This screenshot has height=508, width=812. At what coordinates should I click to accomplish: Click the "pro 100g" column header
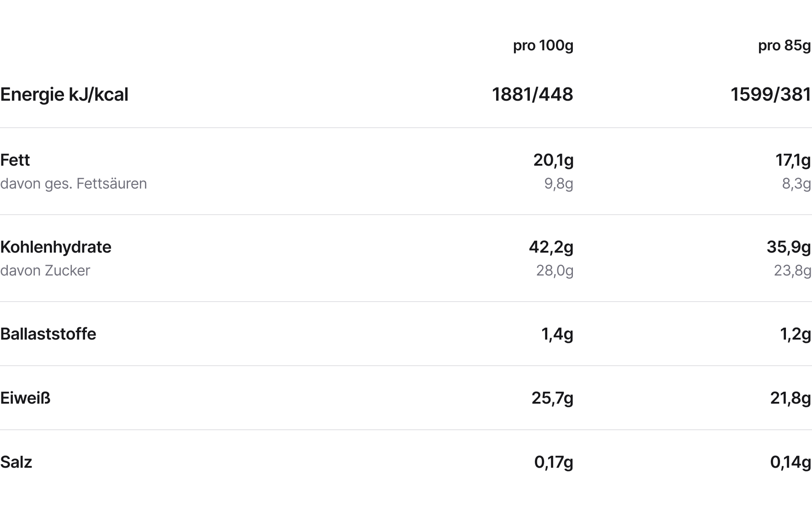pos(543,46)
